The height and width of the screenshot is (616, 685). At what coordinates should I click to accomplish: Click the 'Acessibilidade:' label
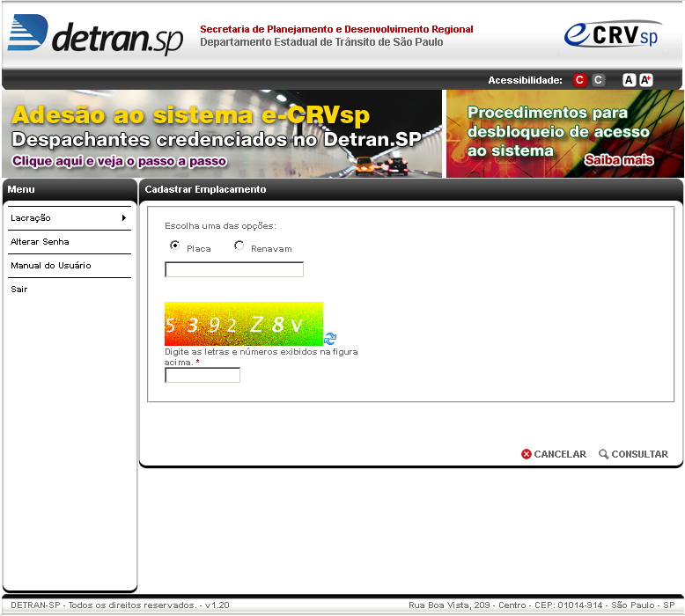(x=525, y=80)
